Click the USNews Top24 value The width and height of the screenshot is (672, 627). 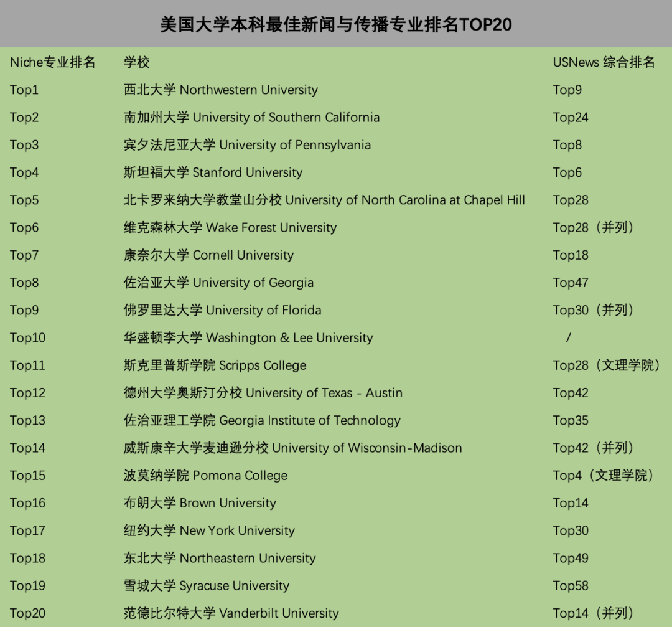(571, 118)
